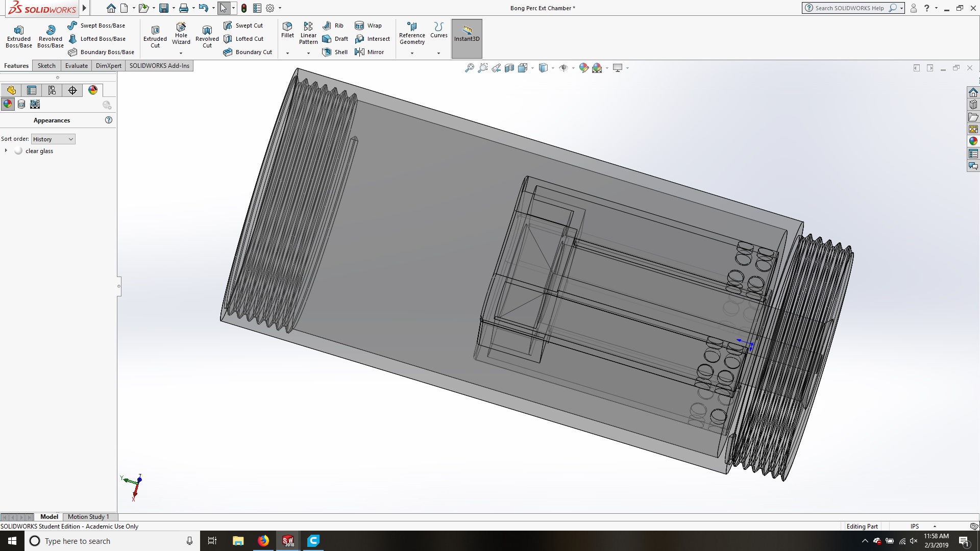This screenshot has width=980, height=551.
Task: Switch to the Sketch tab
Action: pyautogui.click(x=46, y=66)
